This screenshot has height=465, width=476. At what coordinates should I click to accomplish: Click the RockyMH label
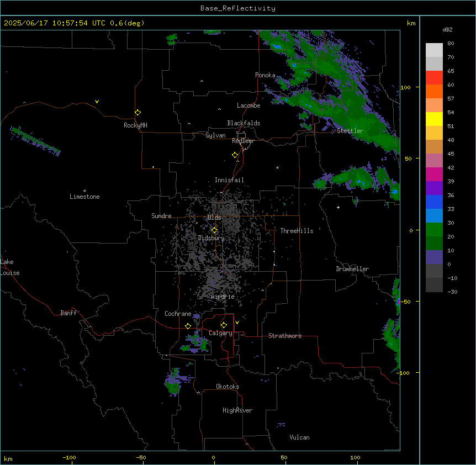(x=135, y=125)
